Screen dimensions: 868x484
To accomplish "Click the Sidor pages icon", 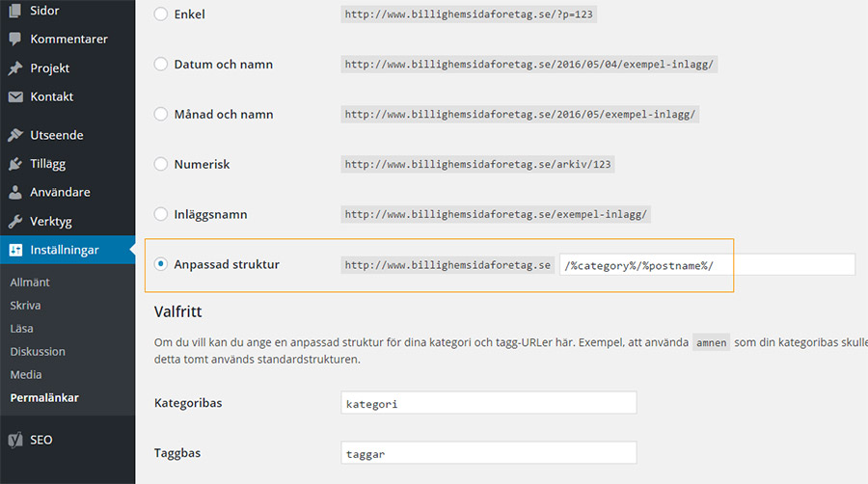I will (15, 10).
